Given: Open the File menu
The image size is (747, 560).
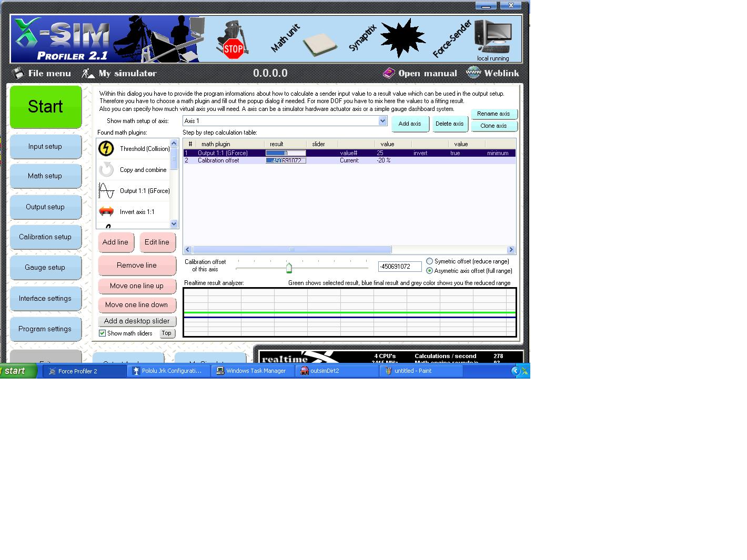Looking at the screenshot, I should [x=42, y=73].
